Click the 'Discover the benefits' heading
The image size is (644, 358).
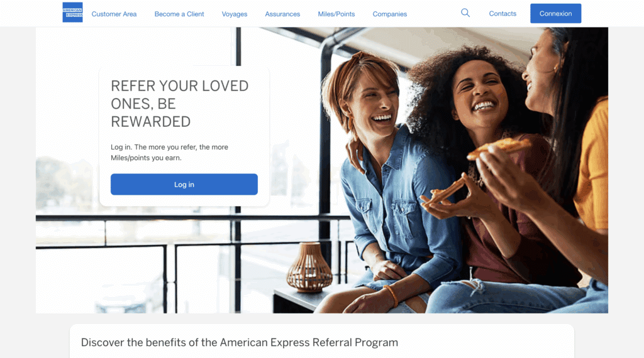point(240,342)
